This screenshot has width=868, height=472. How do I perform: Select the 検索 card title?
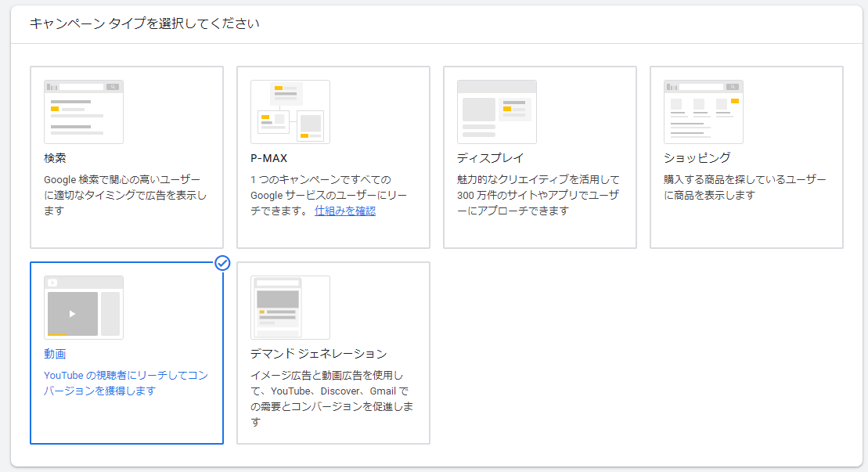[55, 158]
